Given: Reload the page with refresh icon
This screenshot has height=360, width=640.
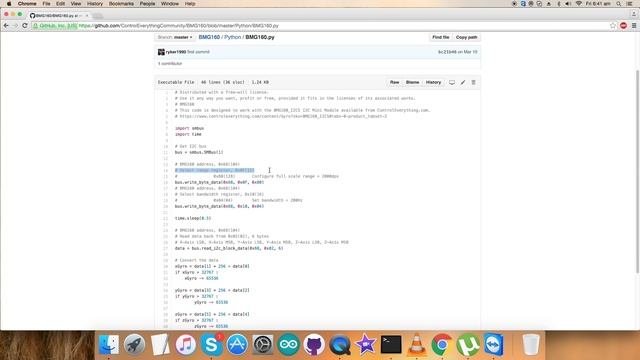Looking at the screenshot, I should (25, 26).
